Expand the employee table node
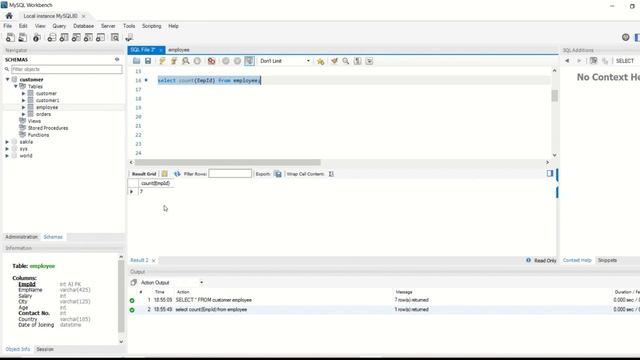Screen dimensions: 640x360 click(24, 107)
